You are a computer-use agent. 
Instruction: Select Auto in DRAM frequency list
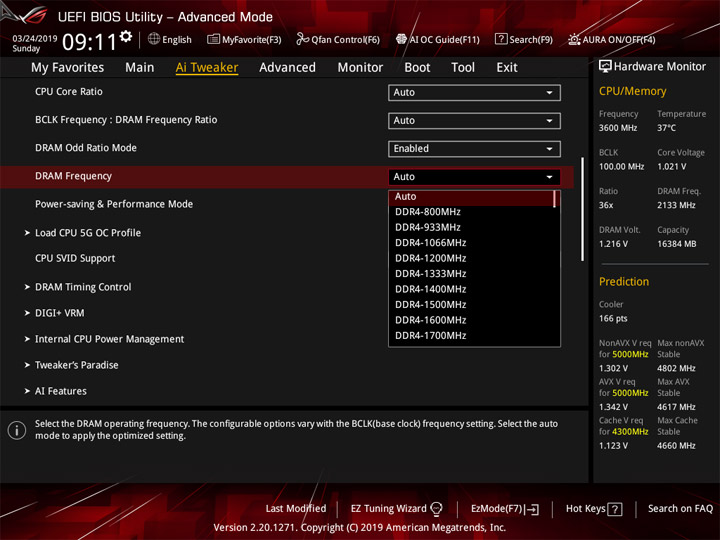pyautogui.click(x=472, y=197)
